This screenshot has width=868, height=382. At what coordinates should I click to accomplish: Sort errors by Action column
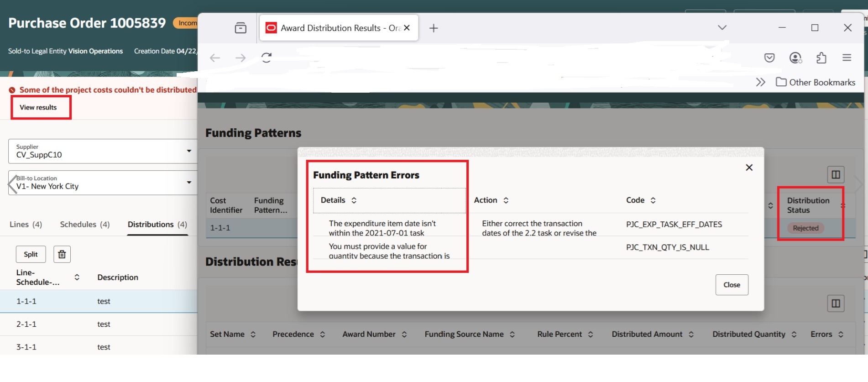coord(506,200)
